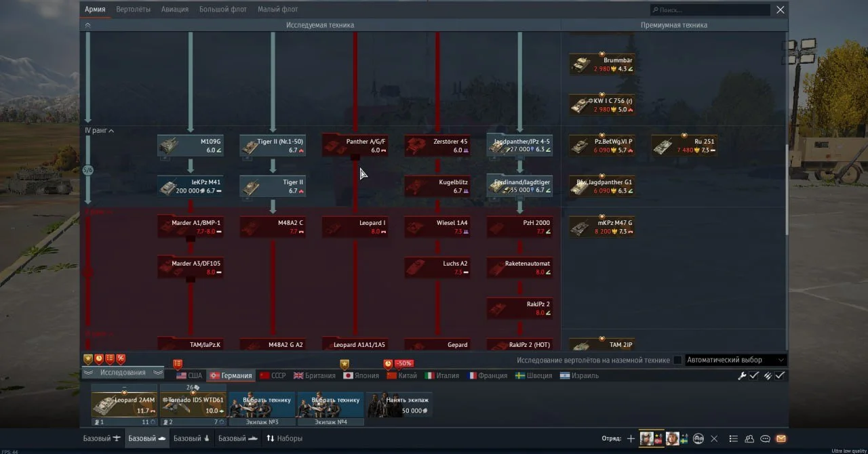Click the star badge above Япония

(344, 364)
